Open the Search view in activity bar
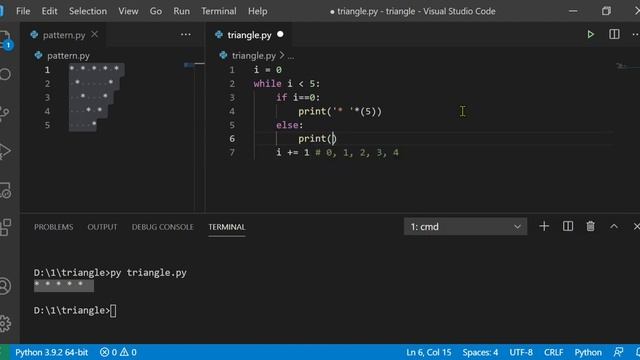 (x=5, y=74)
